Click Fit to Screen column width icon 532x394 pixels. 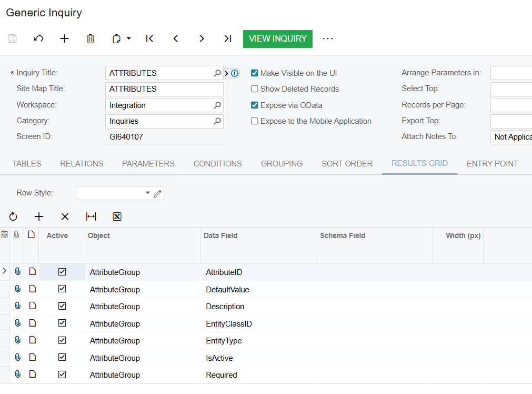(91, 216)
